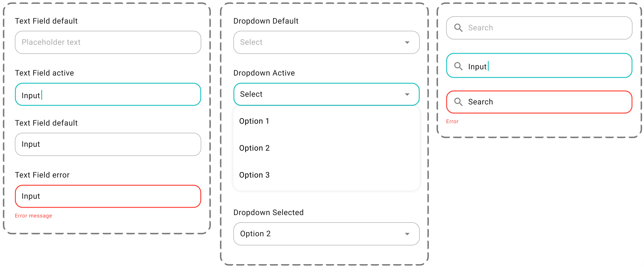Choose Option 2 from the open list
Image resolution: width=644 pixels, height=268 pixels.
click(x=326, y=148)
